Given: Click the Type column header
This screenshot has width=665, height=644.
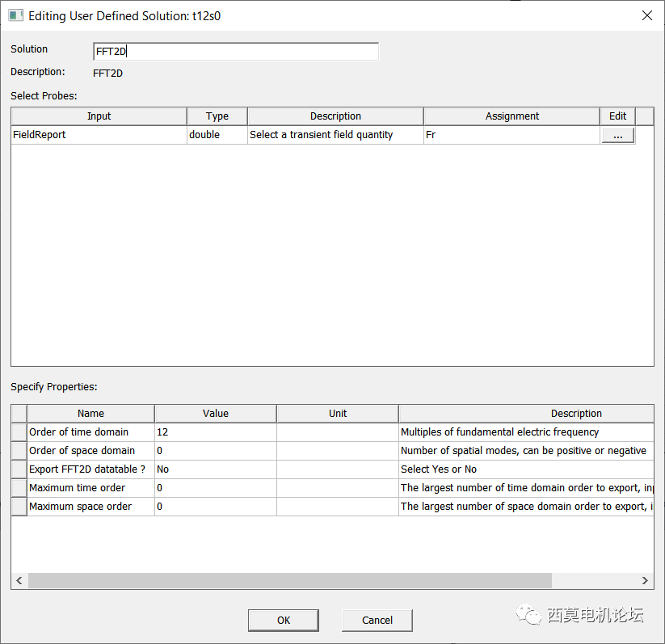Looking at the screenshot, I should [217, 116].
